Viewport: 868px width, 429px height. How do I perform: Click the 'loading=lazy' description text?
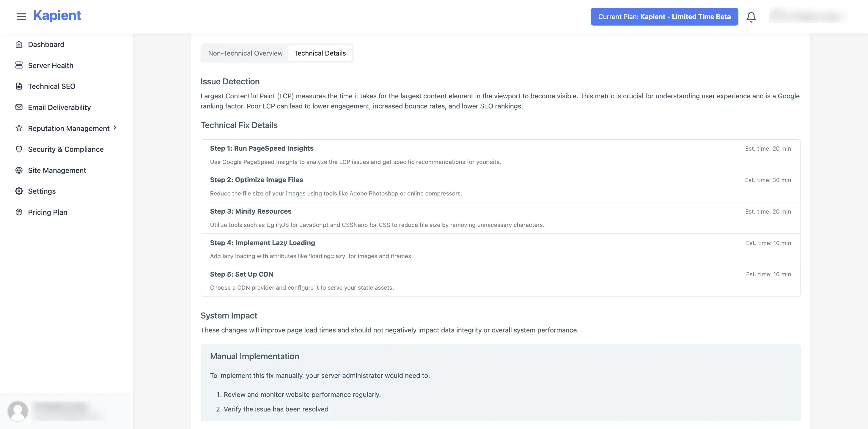coord(311,256)
